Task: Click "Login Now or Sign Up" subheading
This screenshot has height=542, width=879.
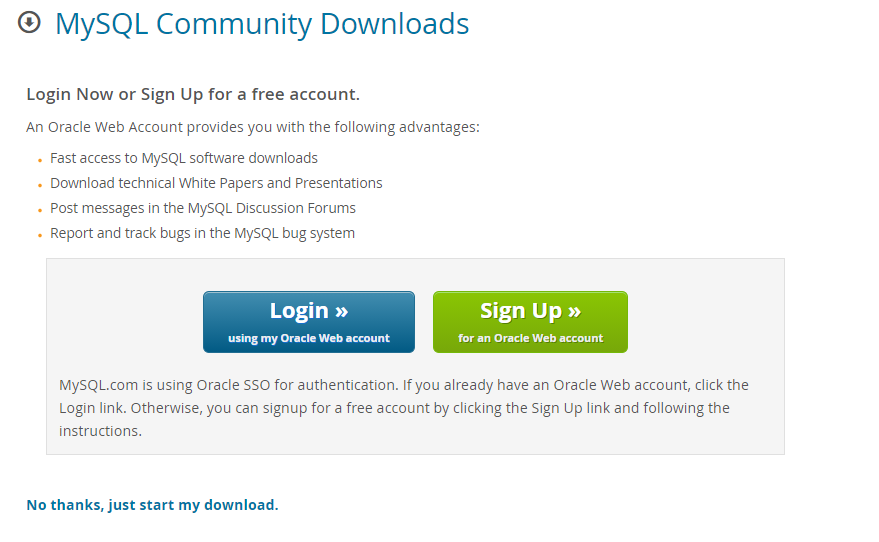Action: 193,94
